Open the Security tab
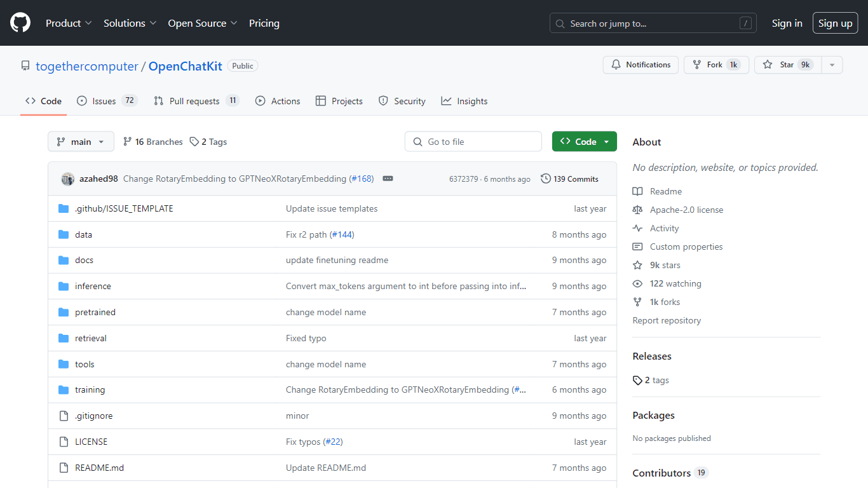The image size is (868, 488). 402,101
